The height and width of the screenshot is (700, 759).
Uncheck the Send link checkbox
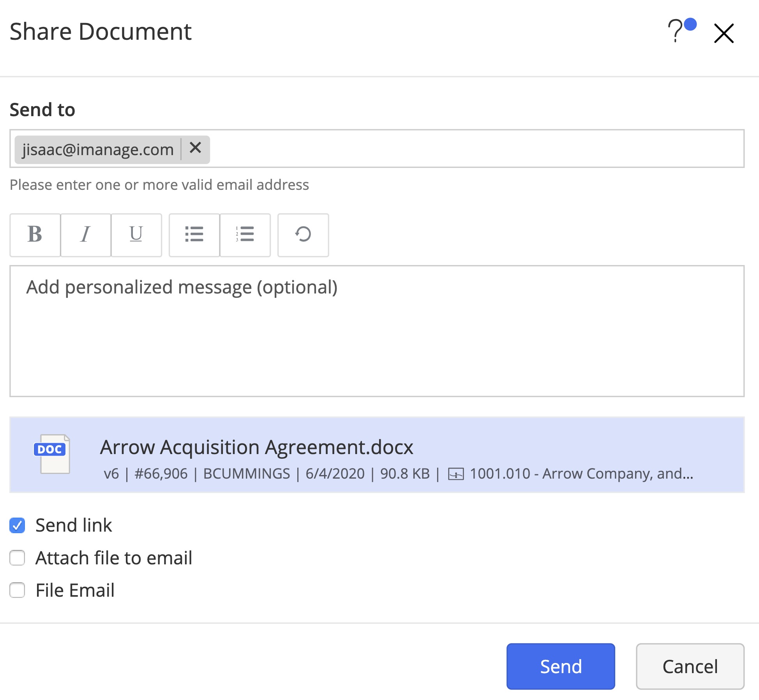18,525
